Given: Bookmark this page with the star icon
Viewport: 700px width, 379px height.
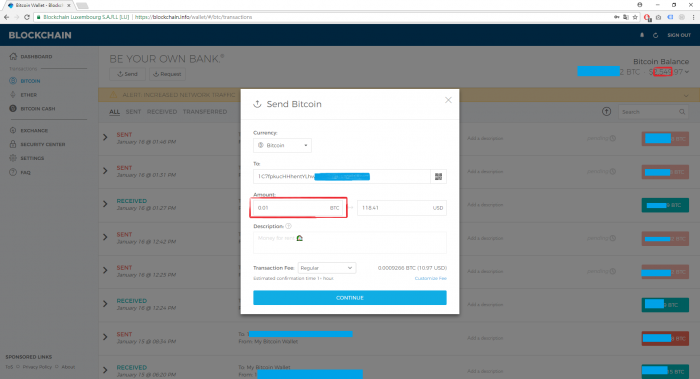Looking at the screenshot, I should click(x=635, y=17).
